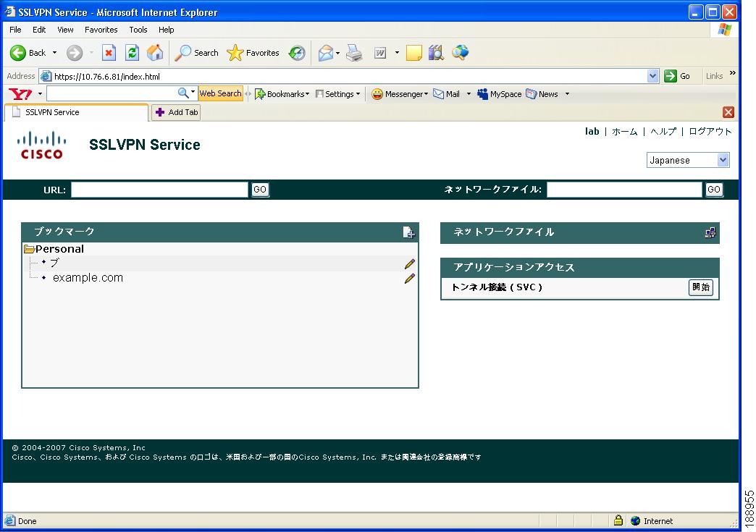Click the ヘルプ link

[x=663, y=132]
